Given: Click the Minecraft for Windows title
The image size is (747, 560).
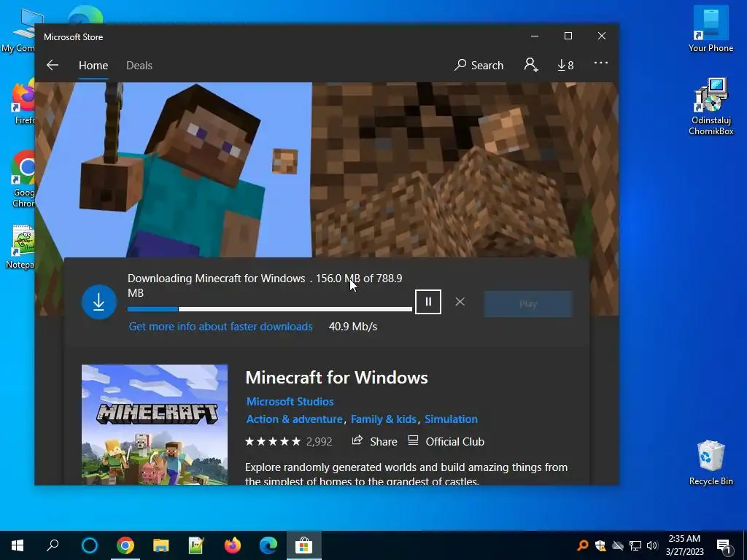Looking at the screenshot, I should click(x=336, y=378).
